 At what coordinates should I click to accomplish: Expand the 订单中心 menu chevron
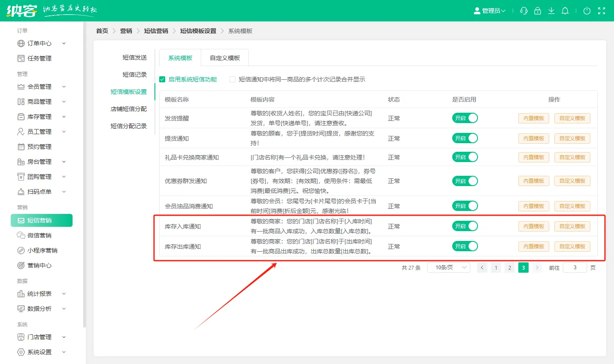click(x=64, y=43)
